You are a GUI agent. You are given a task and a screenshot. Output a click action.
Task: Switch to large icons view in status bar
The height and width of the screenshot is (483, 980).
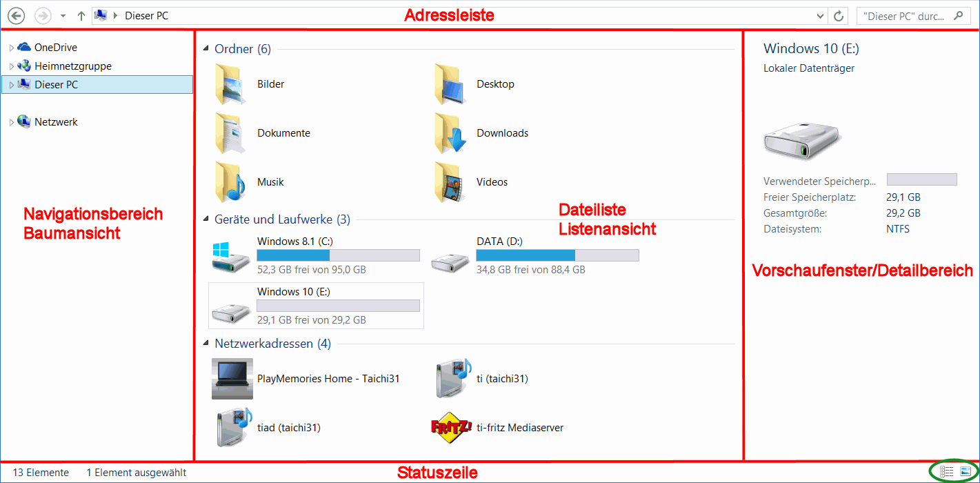(x=965, y=472)
